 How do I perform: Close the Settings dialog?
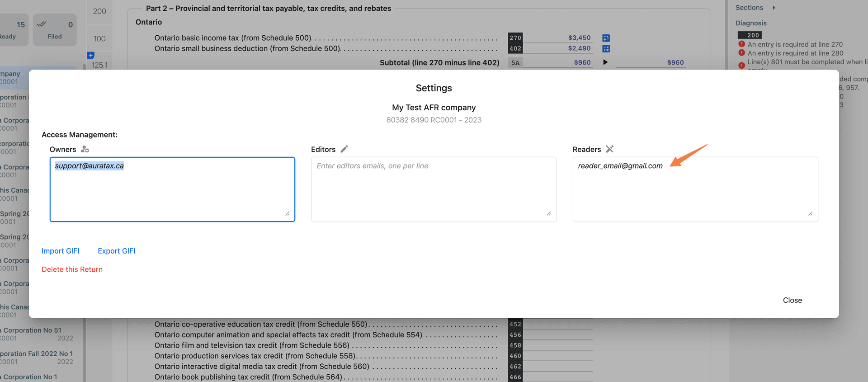pos(793,300)
